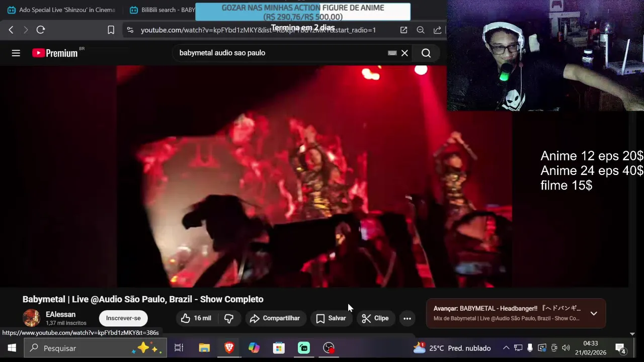
Task: Click the 1,37 mil inscritos subscriber count
Action: pos(66,323)
